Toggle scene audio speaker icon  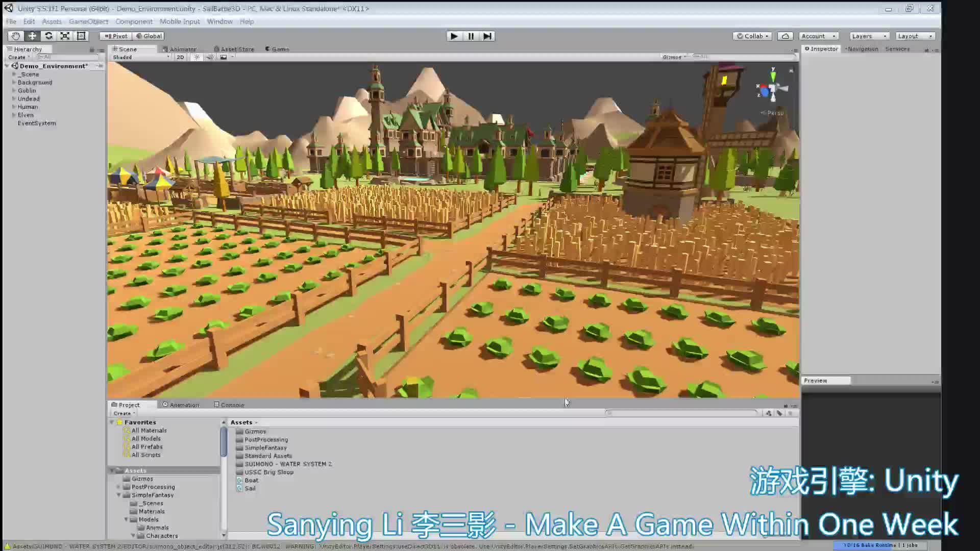pos(210,57)
